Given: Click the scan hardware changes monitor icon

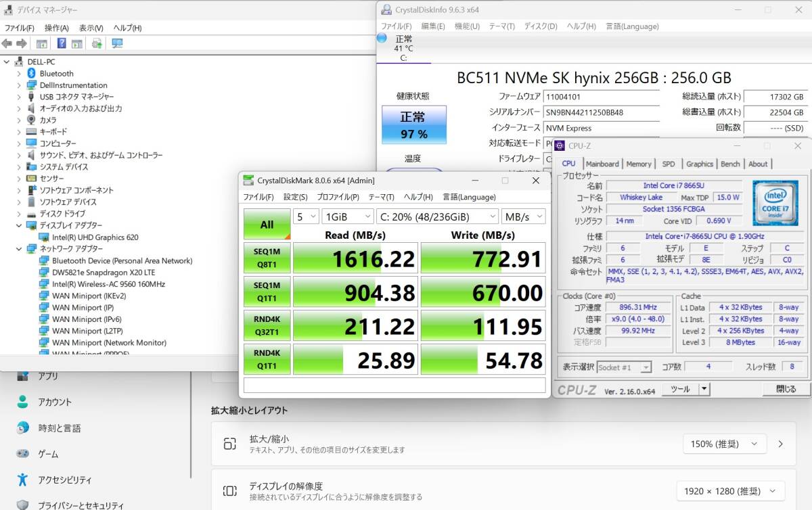Looking at the screenshot, I should 117,43.
